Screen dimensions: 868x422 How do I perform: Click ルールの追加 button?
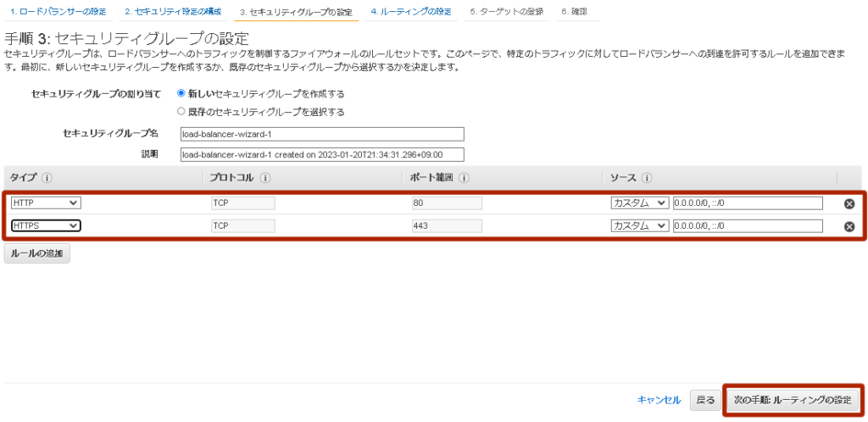[36, 254]
